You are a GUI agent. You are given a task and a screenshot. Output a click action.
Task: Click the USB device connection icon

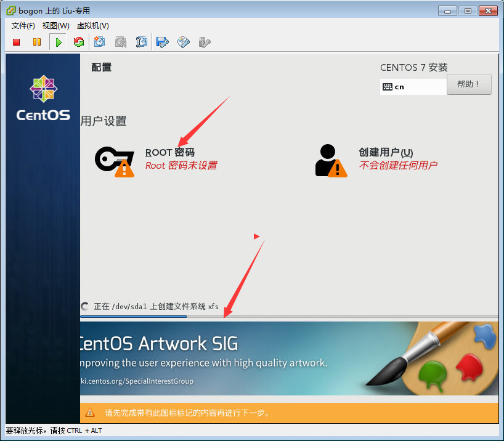coord(205,42)
